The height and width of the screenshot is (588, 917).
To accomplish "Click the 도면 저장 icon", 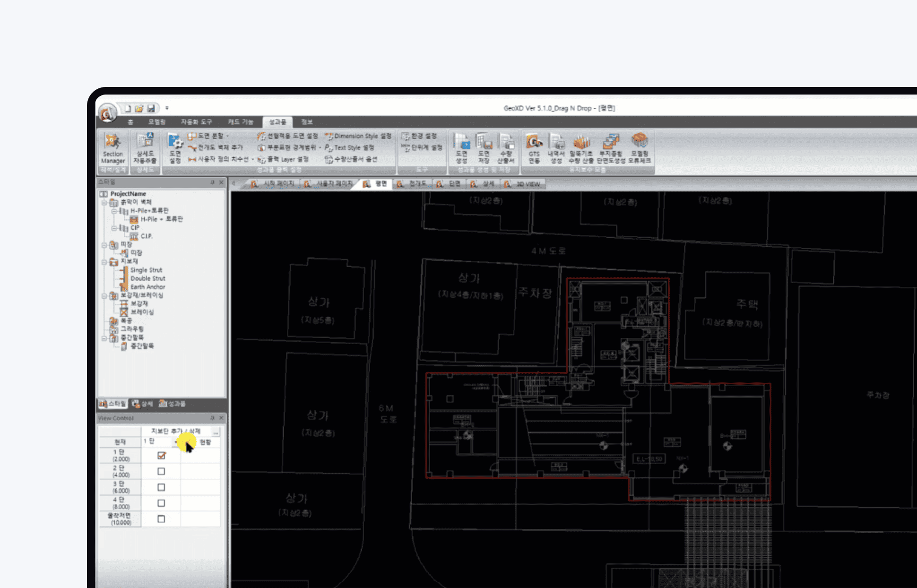I will coord(484,148).
